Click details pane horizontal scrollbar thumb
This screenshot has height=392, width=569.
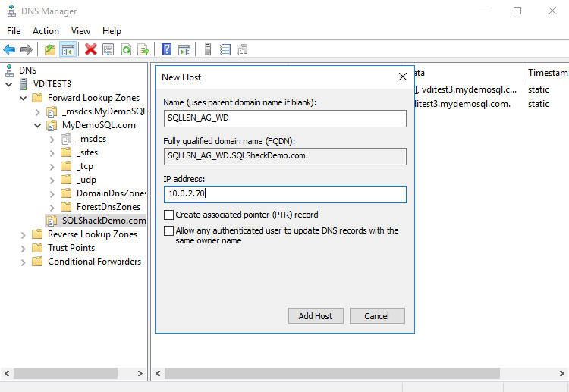(332, 373)
